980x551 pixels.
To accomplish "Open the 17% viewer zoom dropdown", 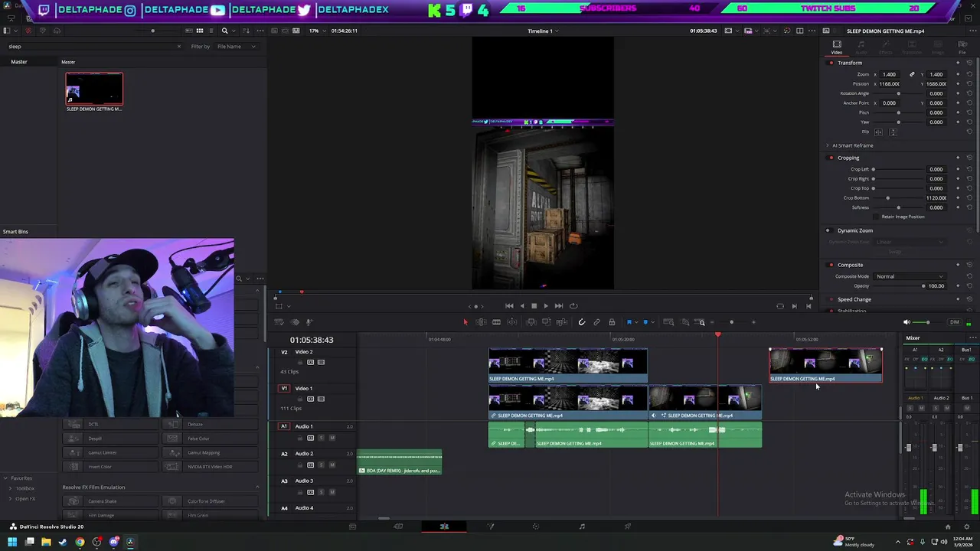I will point(318,31).
